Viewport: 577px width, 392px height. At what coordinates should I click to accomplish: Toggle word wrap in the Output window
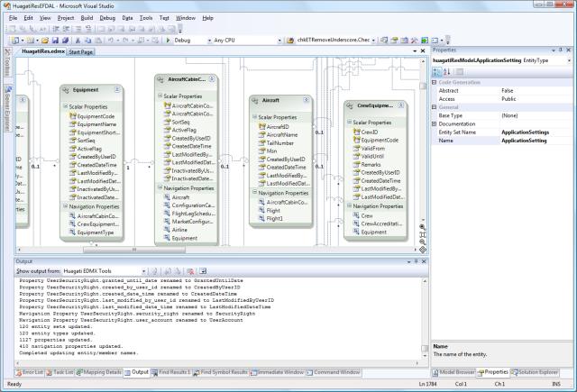[x=203, y=271]
